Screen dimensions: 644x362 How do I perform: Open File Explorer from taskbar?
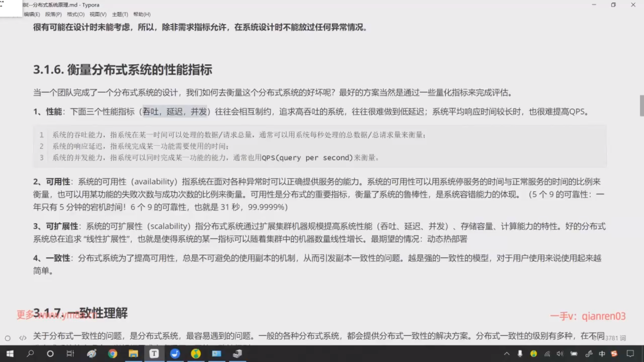click(x=133, y=354)
